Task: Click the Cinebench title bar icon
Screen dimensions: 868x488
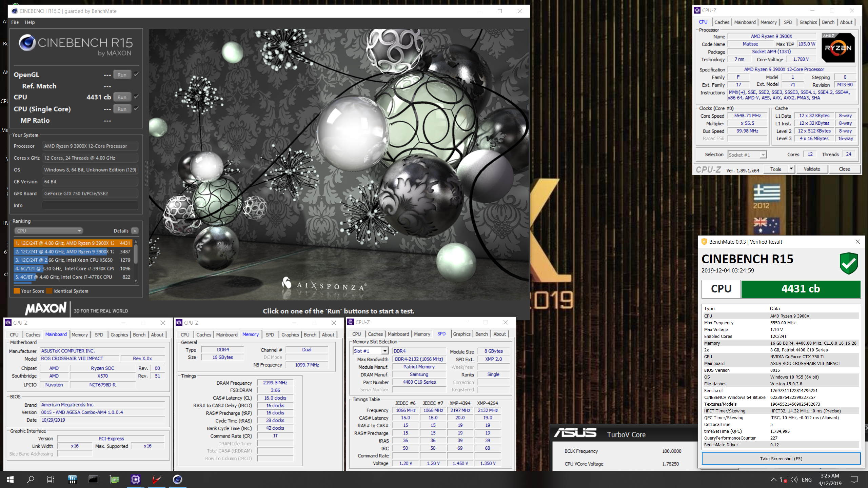Action: click(14, 11)
